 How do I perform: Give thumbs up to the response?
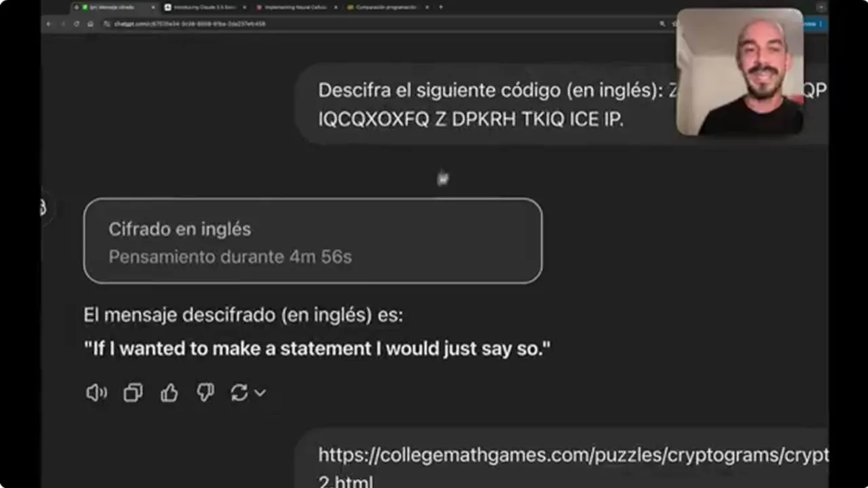[x=169, y=392]
